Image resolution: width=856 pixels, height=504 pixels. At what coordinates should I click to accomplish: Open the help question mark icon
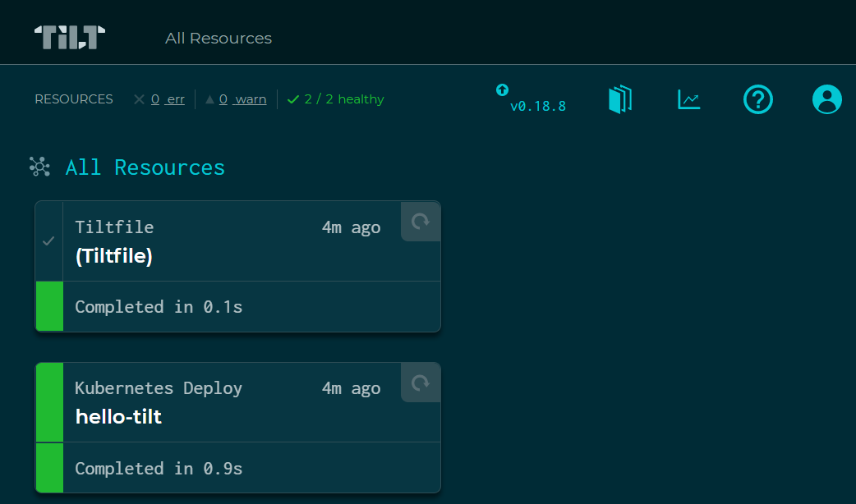coord(758,99)
